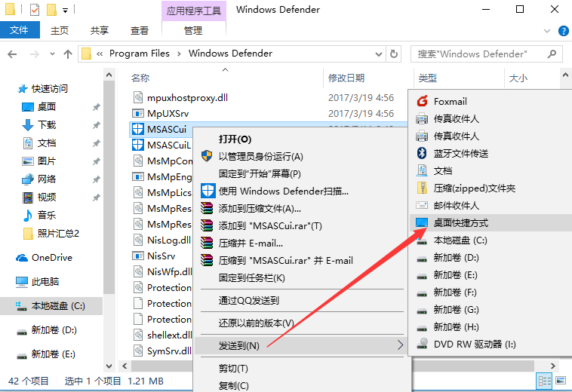Open the quick access toolbar customize dropdown
The width and height of the screenshot is (572, 392).
pos(65,11)
